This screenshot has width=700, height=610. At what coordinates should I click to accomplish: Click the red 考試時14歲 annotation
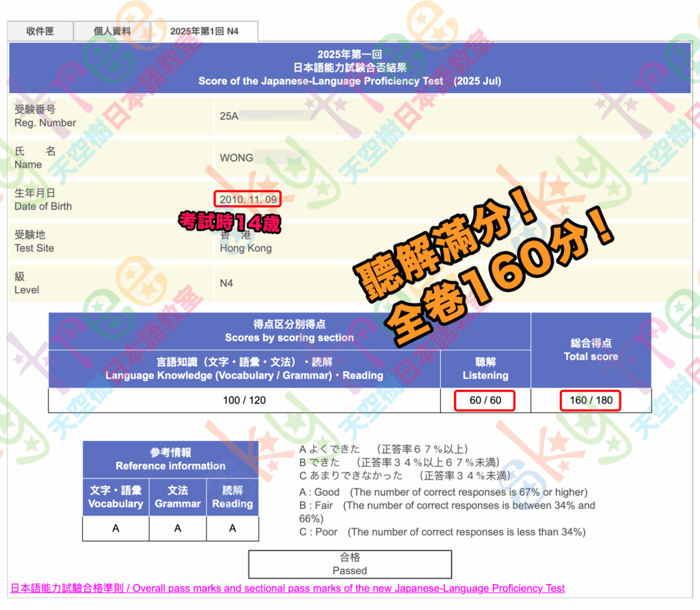(x=229, y=222)
